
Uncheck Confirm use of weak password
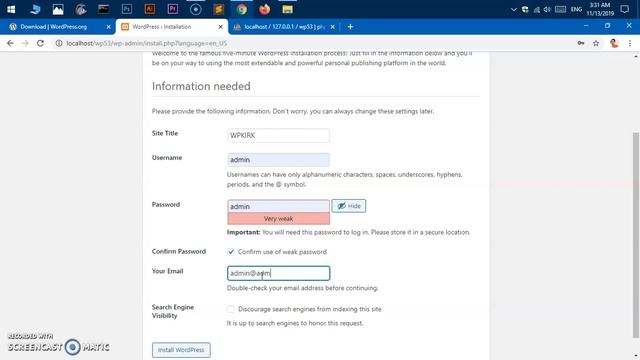pos(231,251)
